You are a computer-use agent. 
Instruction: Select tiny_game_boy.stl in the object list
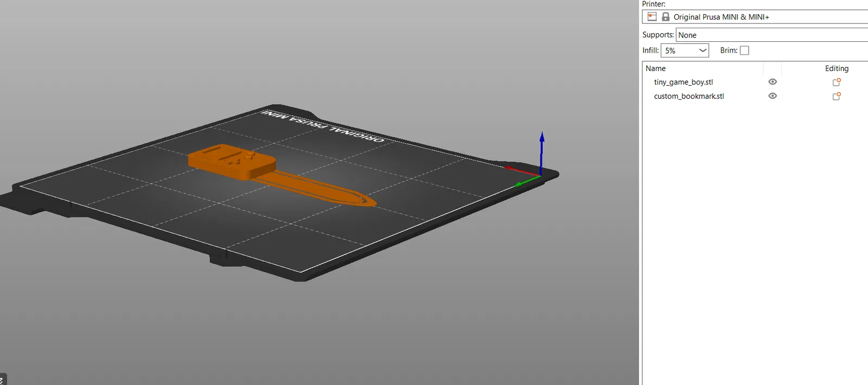(683, 82)
